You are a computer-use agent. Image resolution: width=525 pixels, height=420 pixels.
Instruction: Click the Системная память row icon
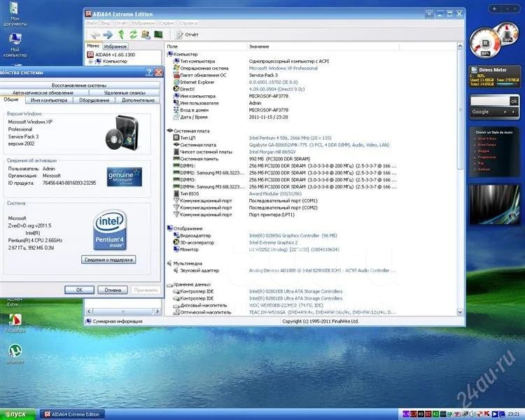tap(176, 159)
